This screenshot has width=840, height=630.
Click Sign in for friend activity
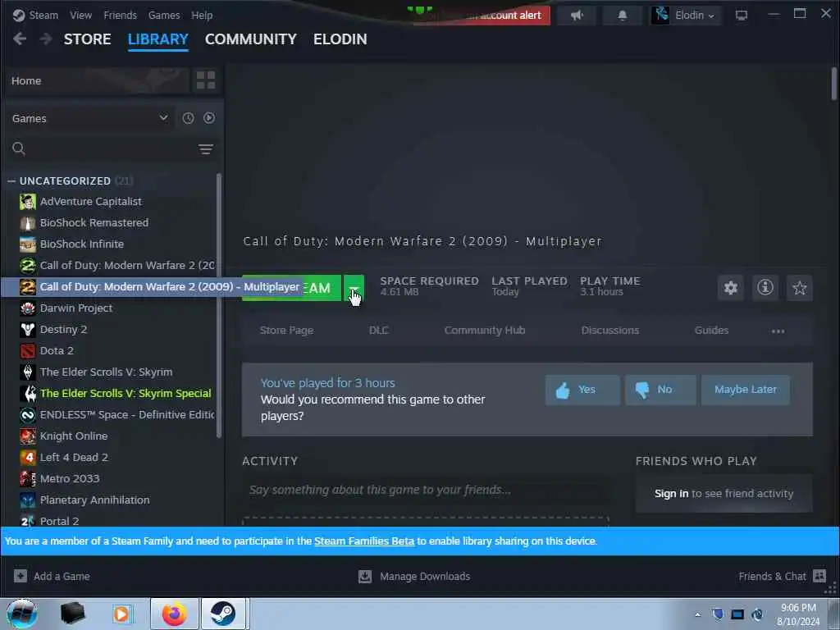click(x=671, y=493)
